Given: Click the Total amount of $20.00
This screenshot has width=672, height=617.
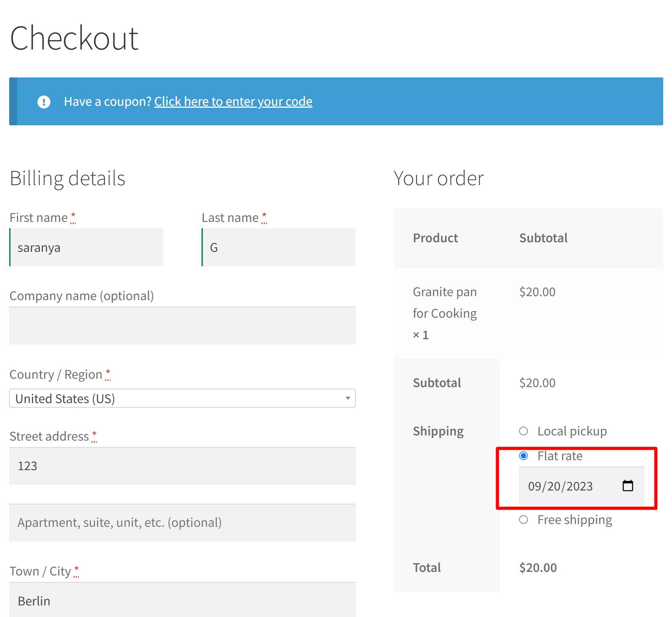Looking at the screenshot, I should coord(538,567).
